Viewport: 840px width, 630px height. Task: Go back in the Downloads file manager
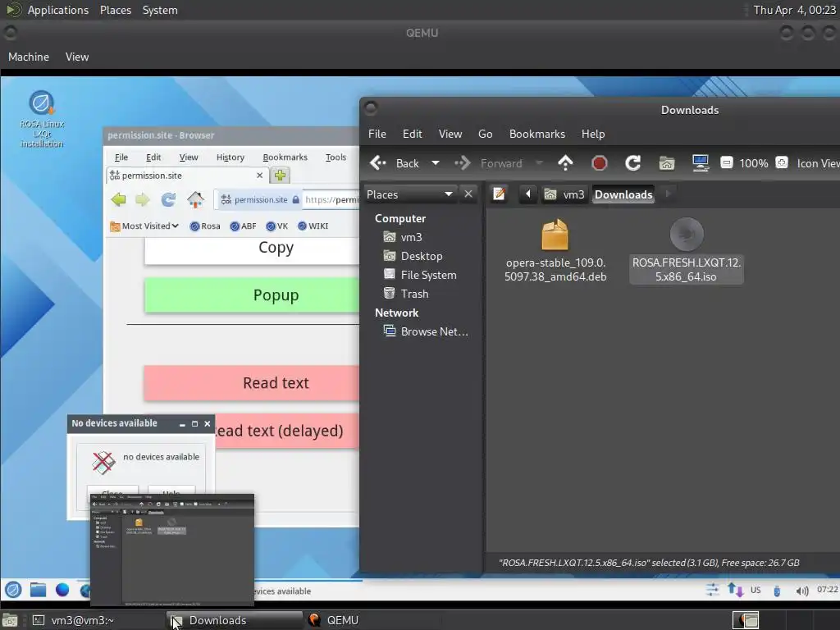pos(394,163)
